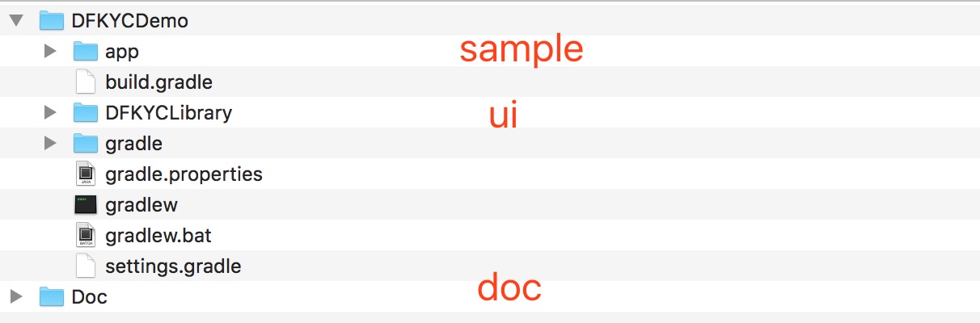Select the gradle.properties Java file icon
Viewport: 980px width, 323px height.
point(85,174)
